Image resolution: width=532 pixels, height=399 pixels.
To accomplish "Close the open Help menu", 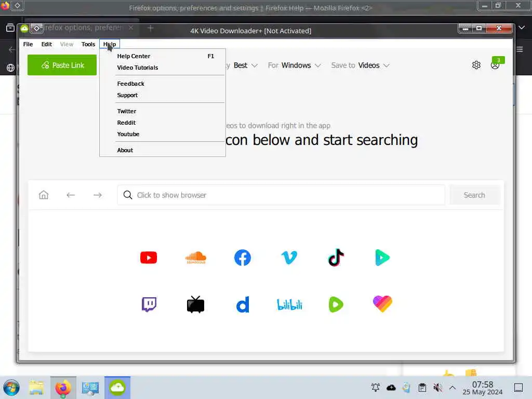I will 110,44.
